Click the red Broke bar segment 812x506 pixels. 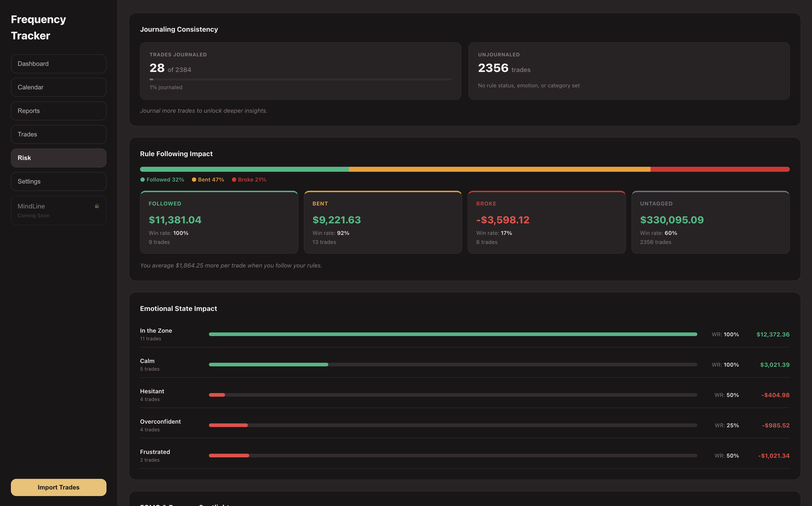pos(720,169)
